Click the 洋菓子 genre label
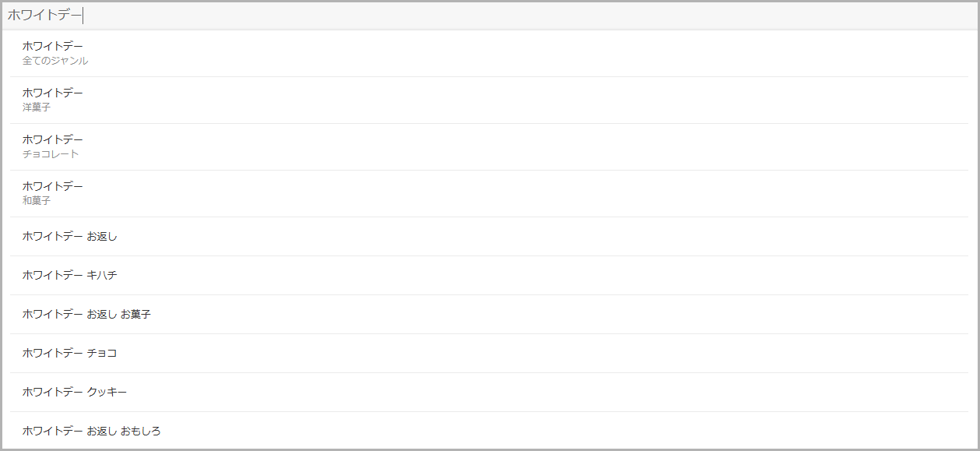 pyautogui.click(x=37, y=107)
